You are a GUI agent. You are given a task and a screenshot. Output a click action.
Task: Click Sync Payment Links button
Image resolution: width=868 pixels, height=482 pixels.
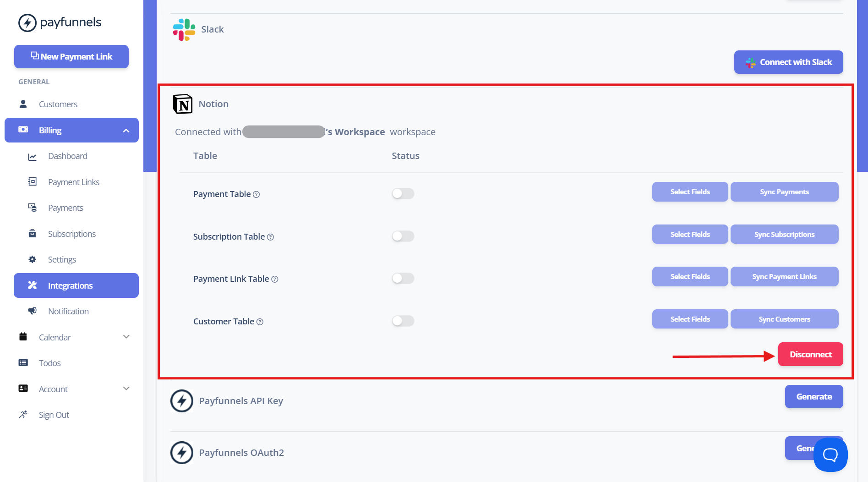(784, 276)
